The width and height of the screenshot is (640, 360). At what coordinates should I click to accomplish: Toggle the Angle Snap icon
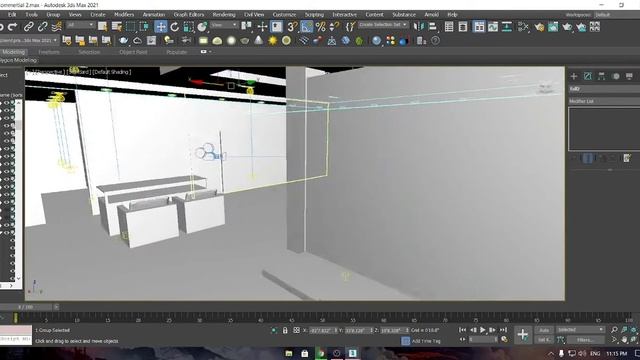click(307, 27)
